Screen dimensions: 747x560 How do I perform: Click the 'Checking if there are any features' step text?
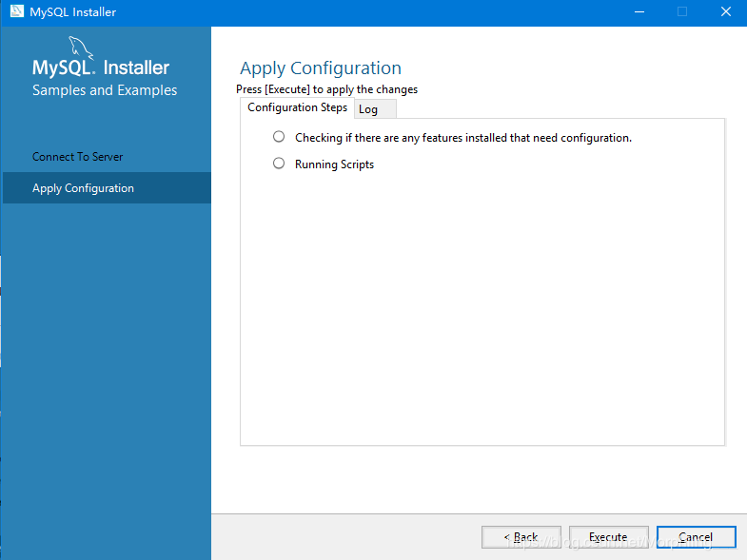(x=462, y=138)
